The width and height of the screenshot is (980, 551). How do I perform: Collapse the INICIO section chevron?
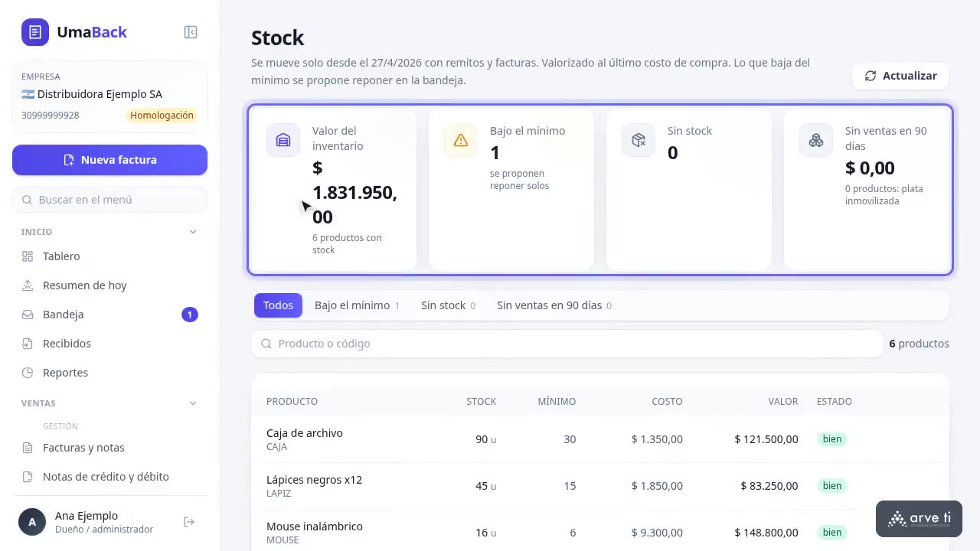pos(193,232)
